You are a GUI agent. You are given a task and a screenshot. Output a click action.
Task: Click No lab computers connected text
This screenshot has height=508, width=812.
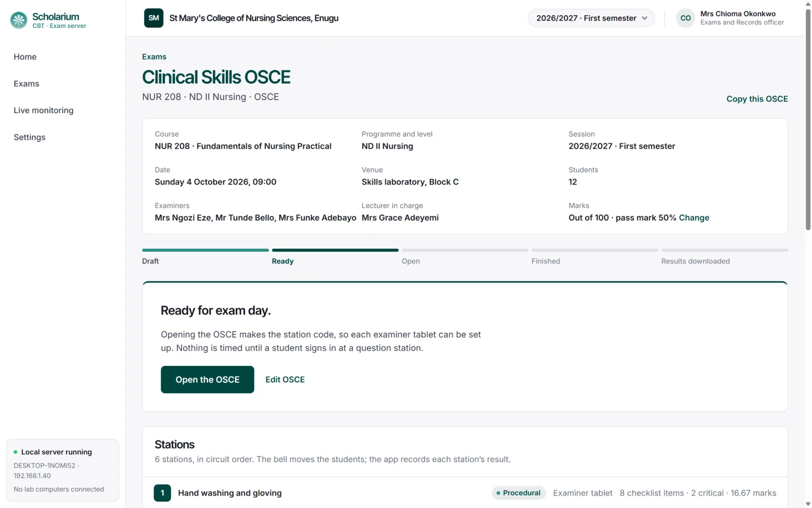59,489
